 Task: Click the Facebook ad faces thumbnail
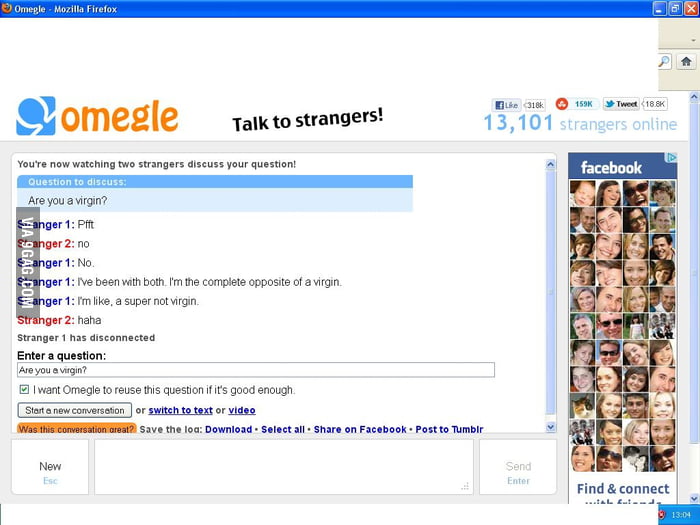[x=622, y=326]
